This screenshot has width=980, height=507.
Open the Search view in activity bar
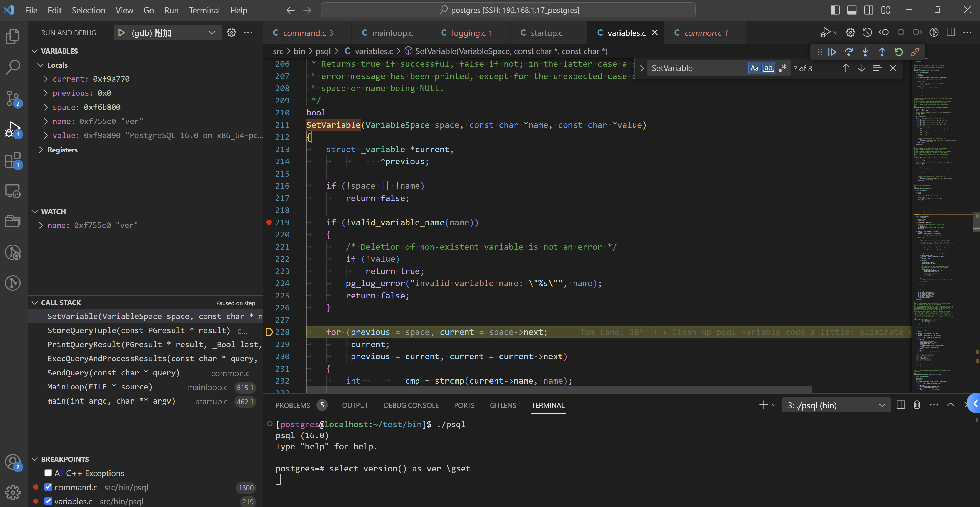click(x=13, y=67)
